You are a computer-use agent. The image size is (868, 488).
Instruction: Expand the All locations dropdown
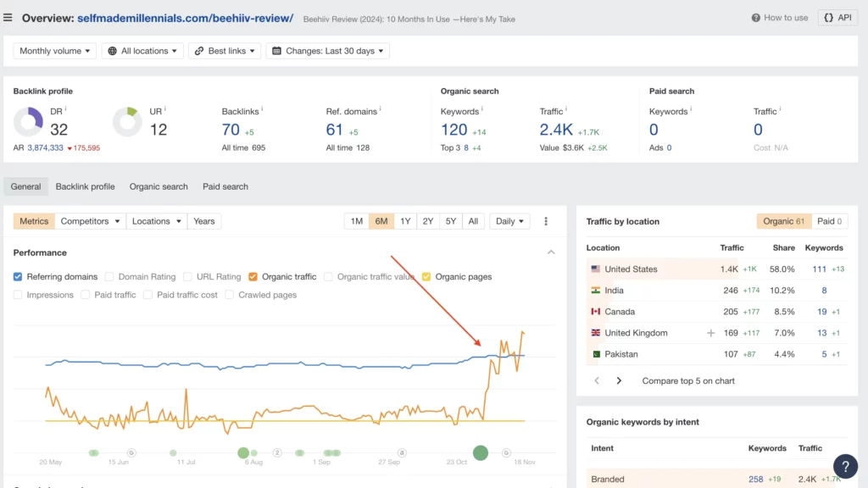[x=143, y=51]
